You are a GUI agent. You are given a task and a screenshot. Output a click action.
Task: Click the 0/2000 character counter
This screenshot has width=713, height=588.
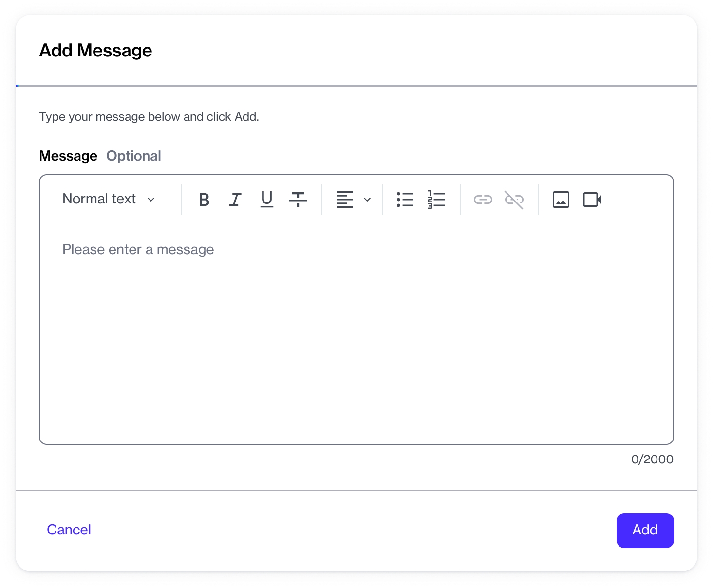652,459
